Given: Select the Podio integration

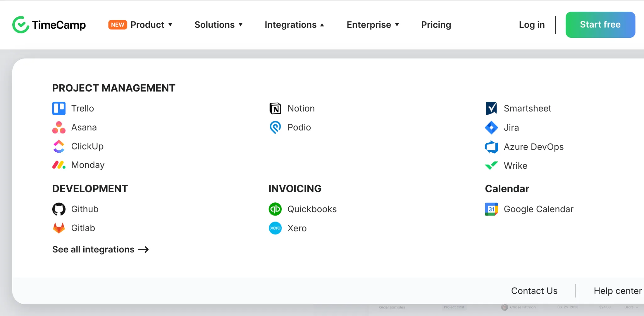Looking at the screenshot, I should pos(299,127).
